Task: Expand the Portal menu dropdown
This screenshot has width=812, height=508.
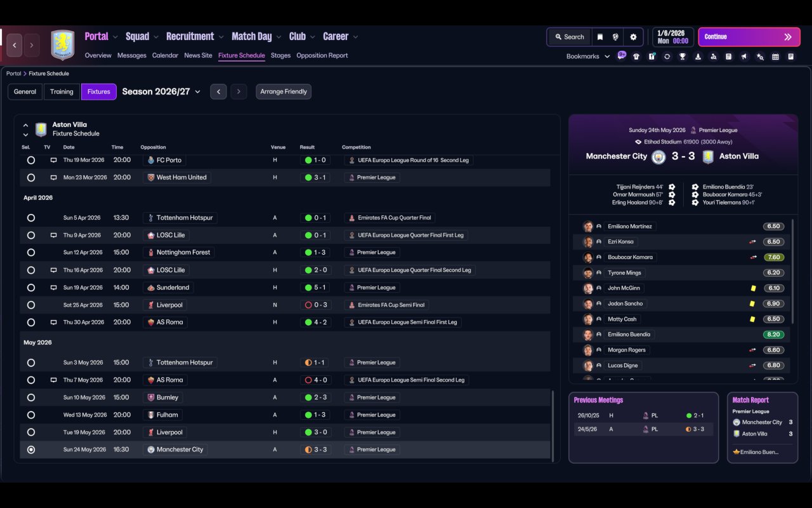Action: tap(115, 37)
